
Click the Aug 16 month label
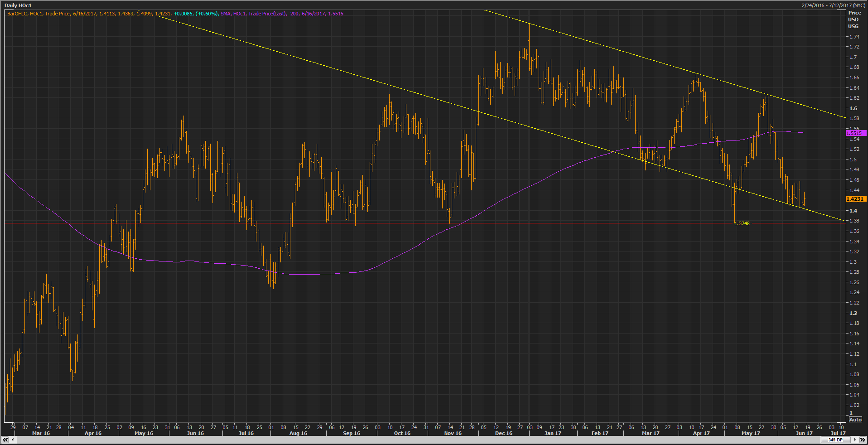coord(298,433)
